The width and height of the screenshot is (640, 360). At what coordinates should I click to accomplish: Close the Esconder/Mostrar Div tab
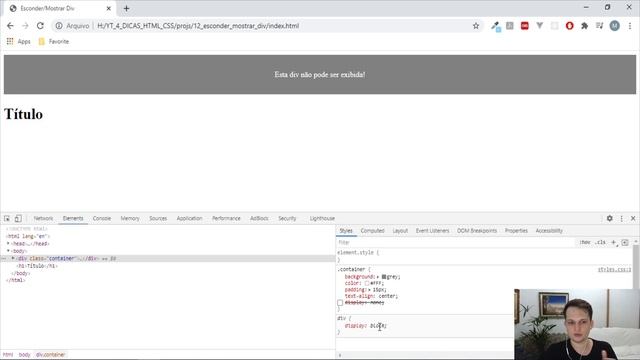[x=109, y=8]
